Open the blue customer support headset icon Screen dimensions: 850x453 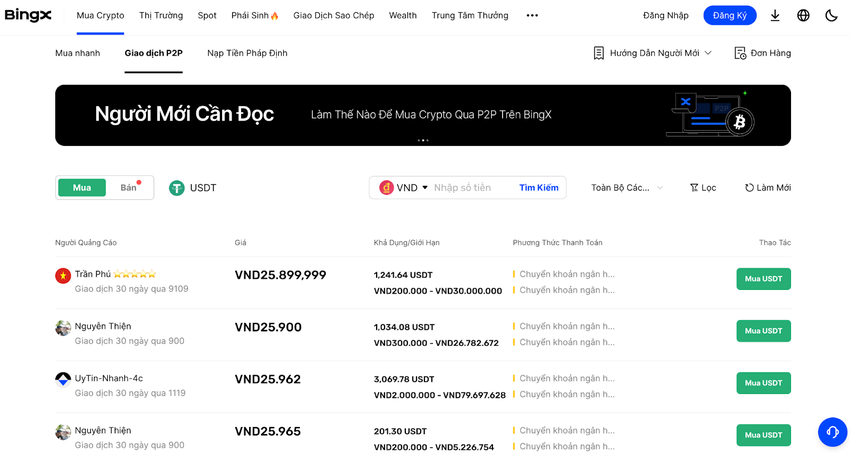(x=832, y=432)
